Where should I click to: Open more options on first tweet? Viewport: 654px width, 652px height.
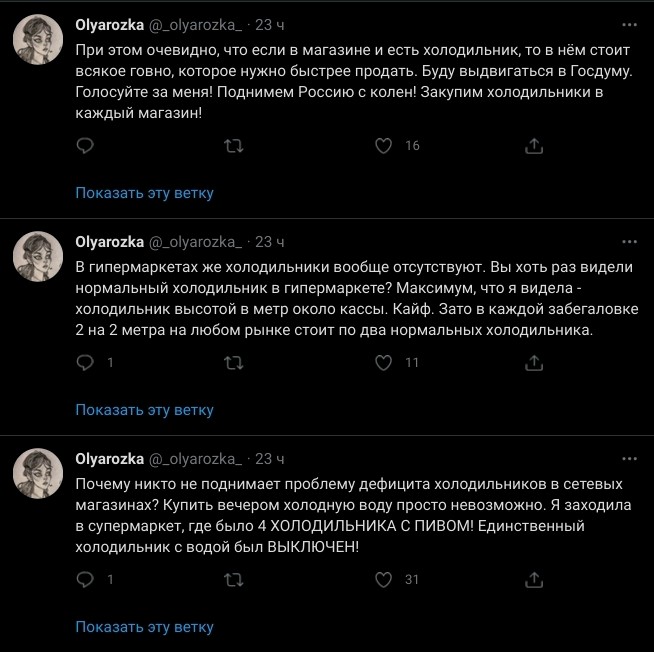click(629, 24)
